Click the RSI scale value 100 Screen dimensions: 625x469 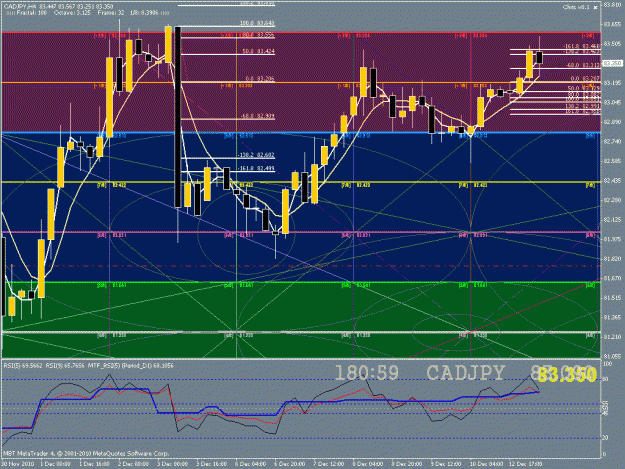click(608, 364)
